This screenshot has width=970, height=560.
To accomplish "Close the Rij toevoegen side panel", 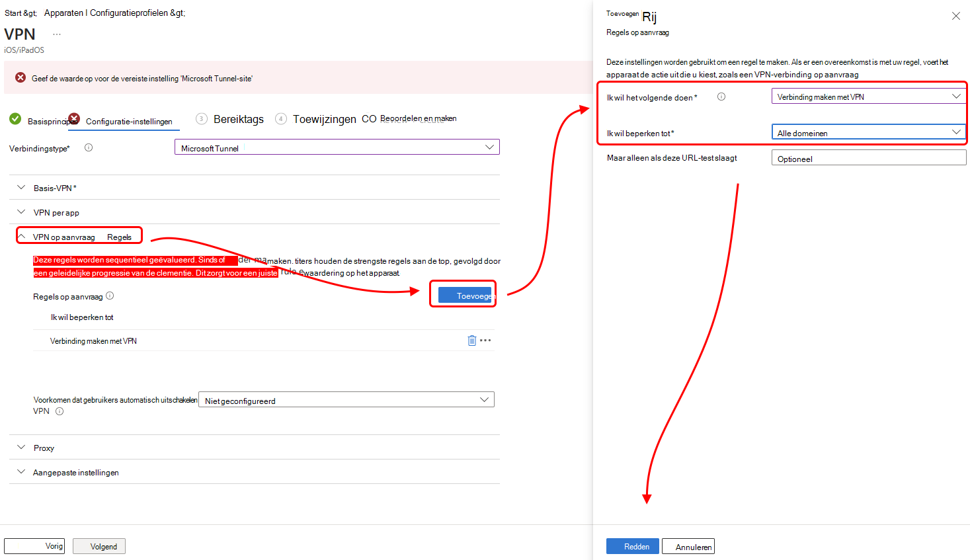I will click(x=956, y=16).
